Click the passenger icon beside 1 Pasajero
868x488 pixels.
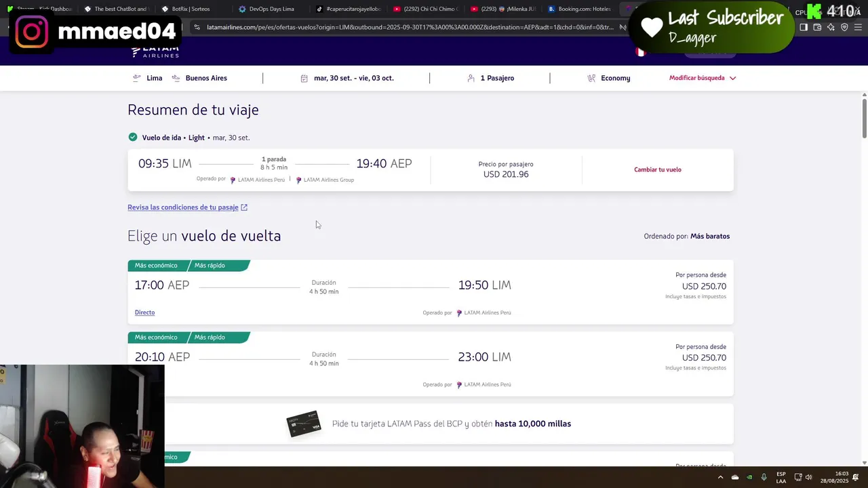click(x=471, y=78)
